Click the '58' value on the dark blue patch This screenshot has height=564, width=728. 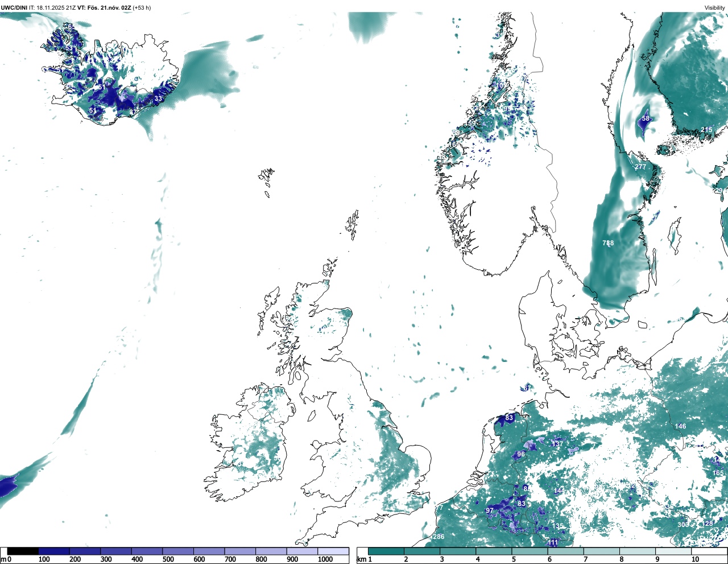coord(646,119)
